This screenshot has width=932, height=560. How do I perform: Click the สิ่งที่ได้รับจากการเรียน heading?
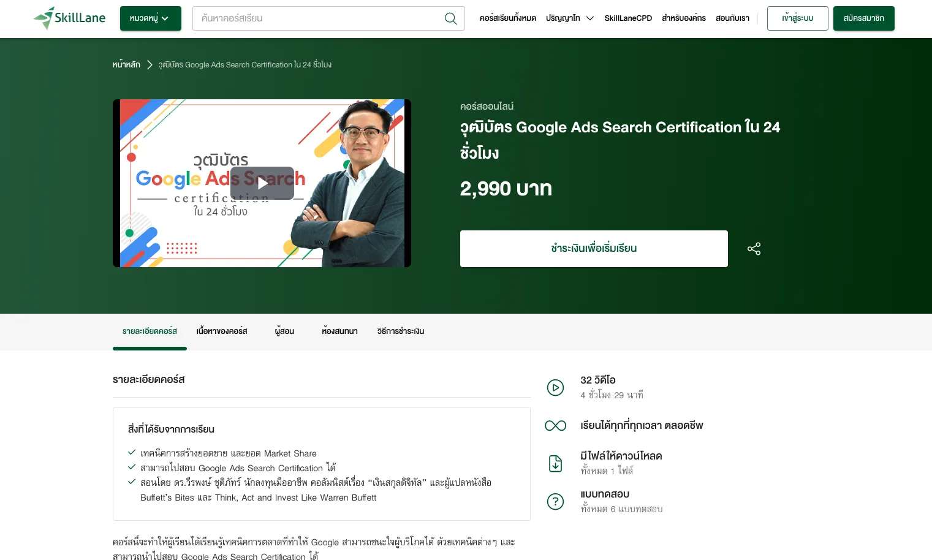(171, 429)
